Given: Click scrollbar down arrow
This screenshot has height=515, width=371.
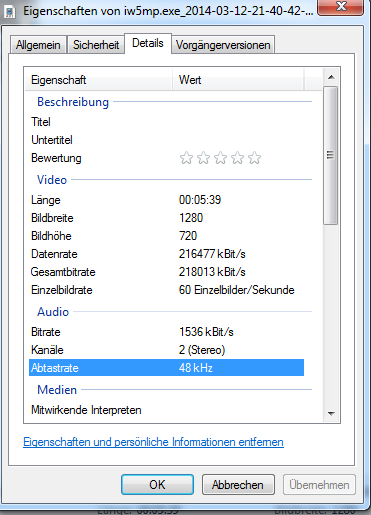Looking at the screenshot, I should point(331,414).
